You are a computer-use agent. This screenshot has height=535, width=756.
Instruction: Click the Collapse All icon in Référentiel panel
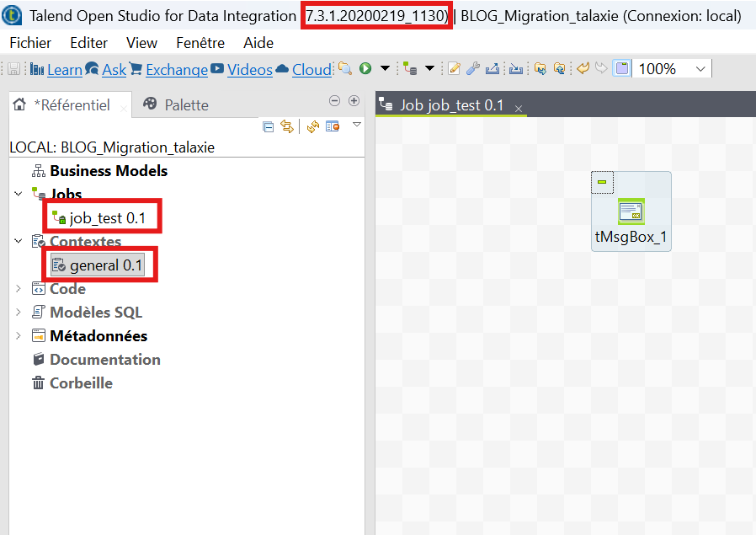[x=269, y=126]
